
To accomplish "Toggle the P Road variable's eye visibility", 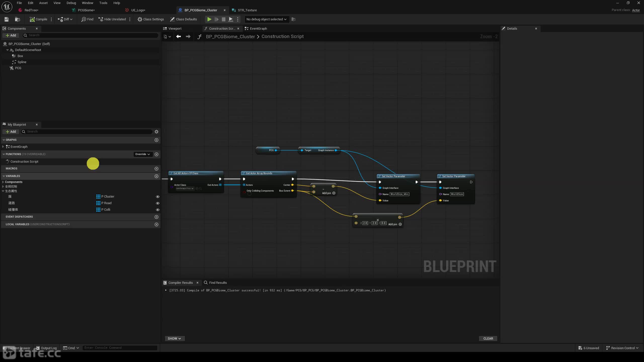I will coord(158,203).
